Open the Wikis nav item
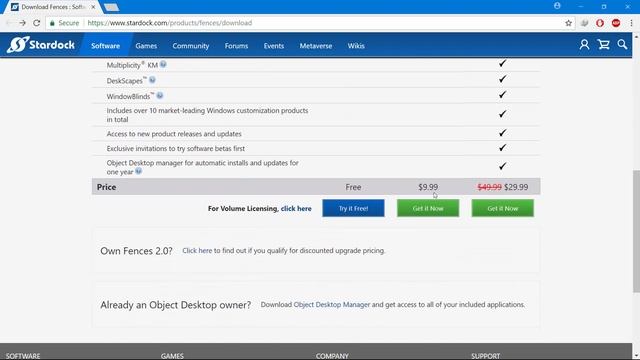 click(356, 46)
